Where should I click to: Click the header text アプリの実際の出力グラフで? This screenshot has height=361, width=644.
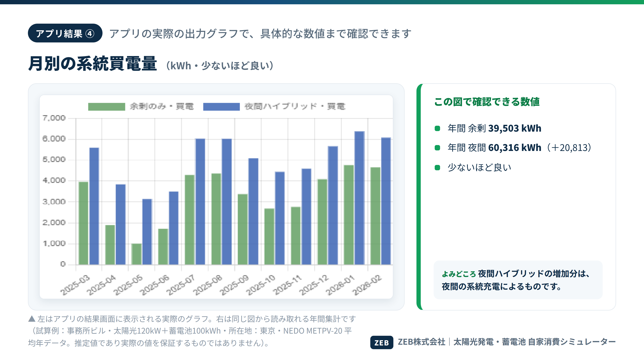tap(179, 33)
